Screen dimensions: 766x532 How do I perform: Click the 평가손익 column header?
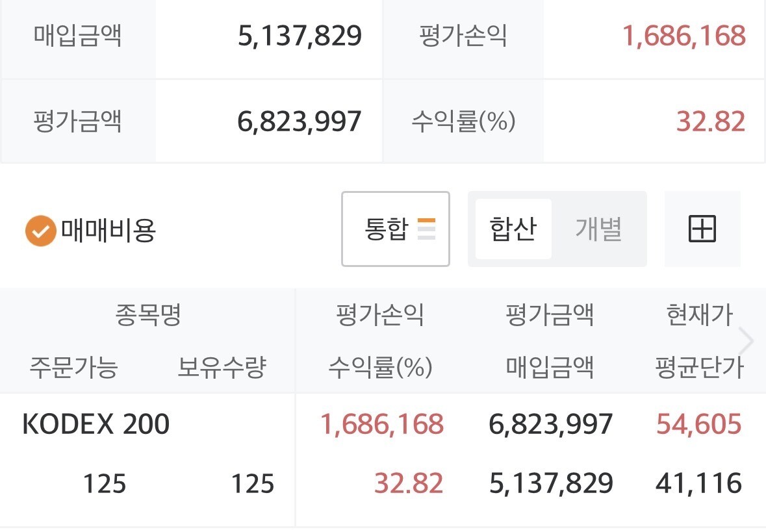coord(380,316)
